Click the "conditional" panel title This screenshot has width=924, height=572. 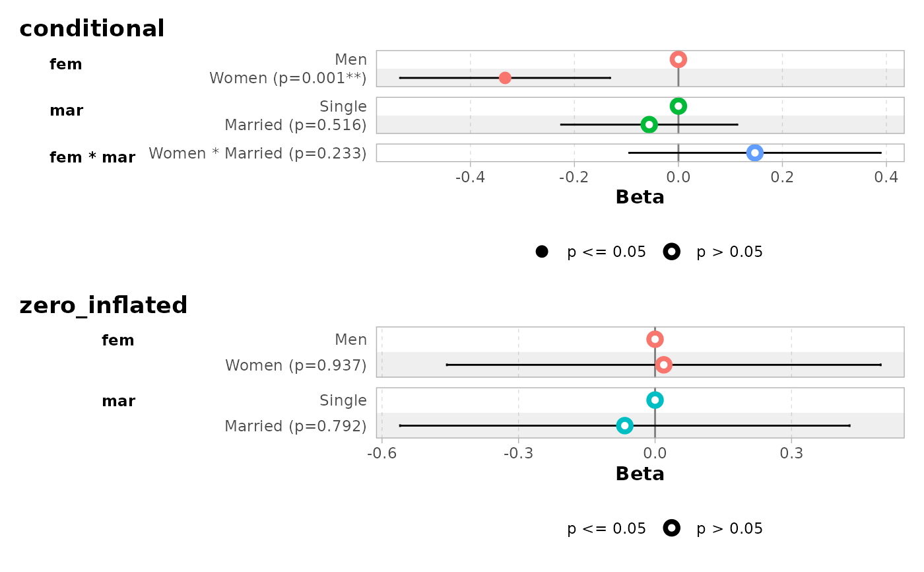click(x=92, y=28)
